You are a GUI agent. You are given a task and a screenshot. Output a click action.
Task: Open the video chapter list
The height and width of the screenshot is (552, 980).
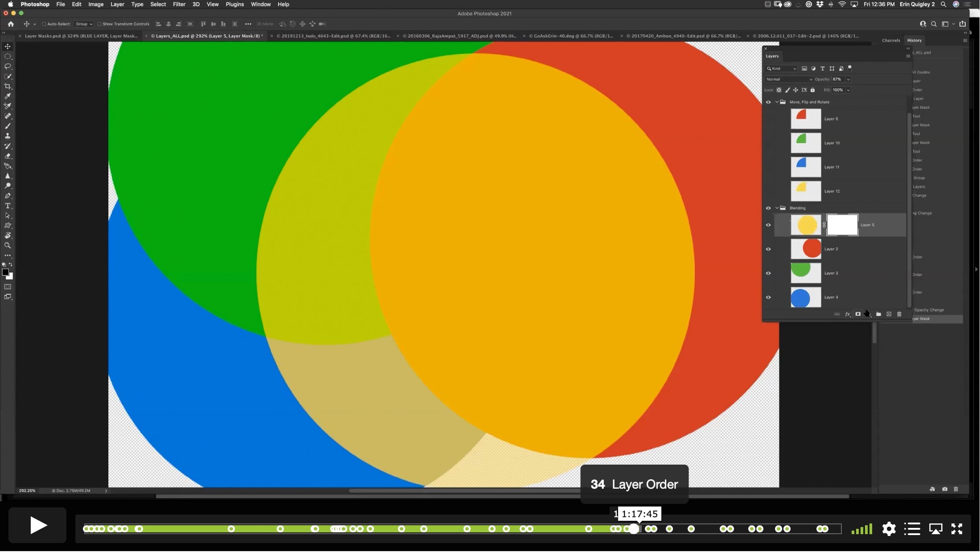(x=912, y=529)
